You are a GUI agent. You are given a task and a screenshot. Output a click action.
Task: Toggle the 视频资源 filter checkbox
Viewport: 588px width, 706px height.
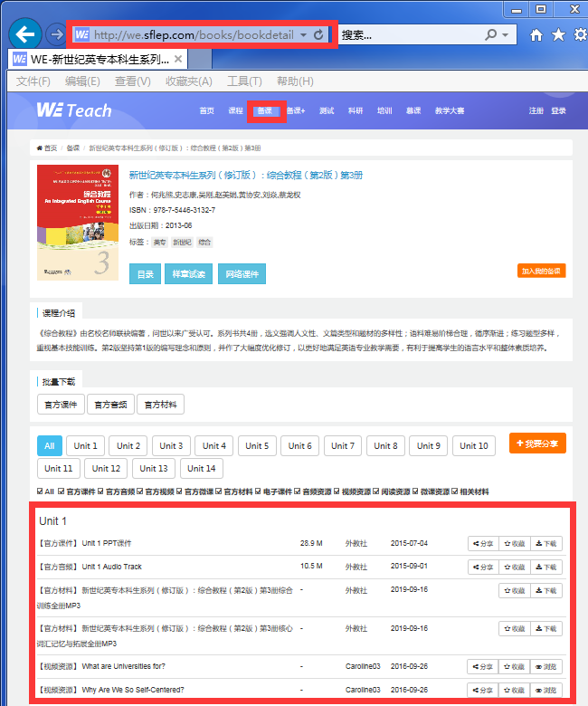click(x=337, y=491)
